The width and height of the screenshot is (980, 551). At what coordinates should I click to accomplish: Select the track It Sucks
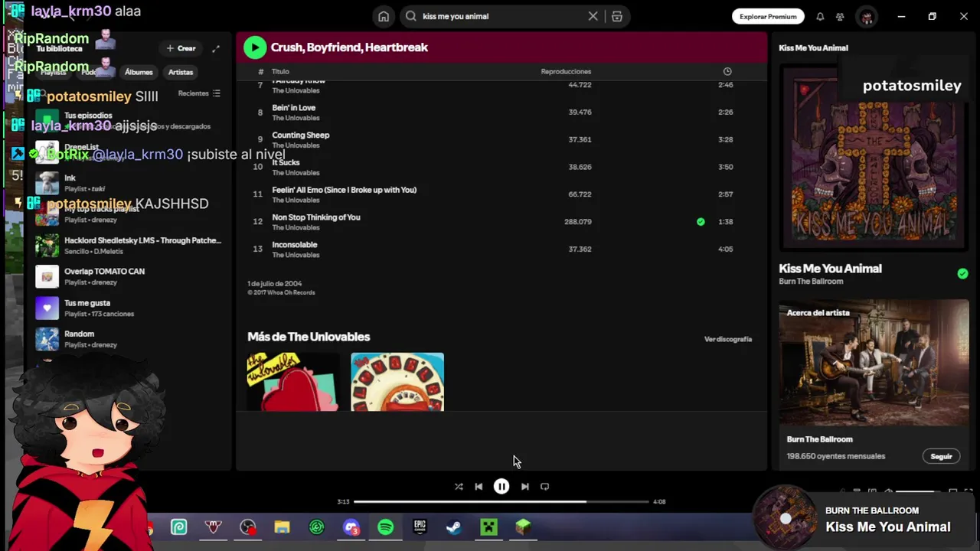click(x=501, y=167)
